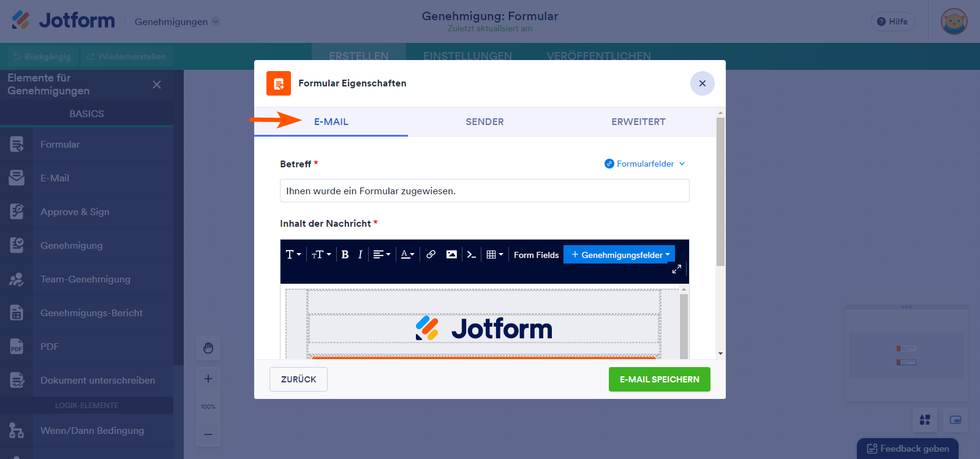Click the BASICS section header
980x459 pixels.
[x=86, y=114]
